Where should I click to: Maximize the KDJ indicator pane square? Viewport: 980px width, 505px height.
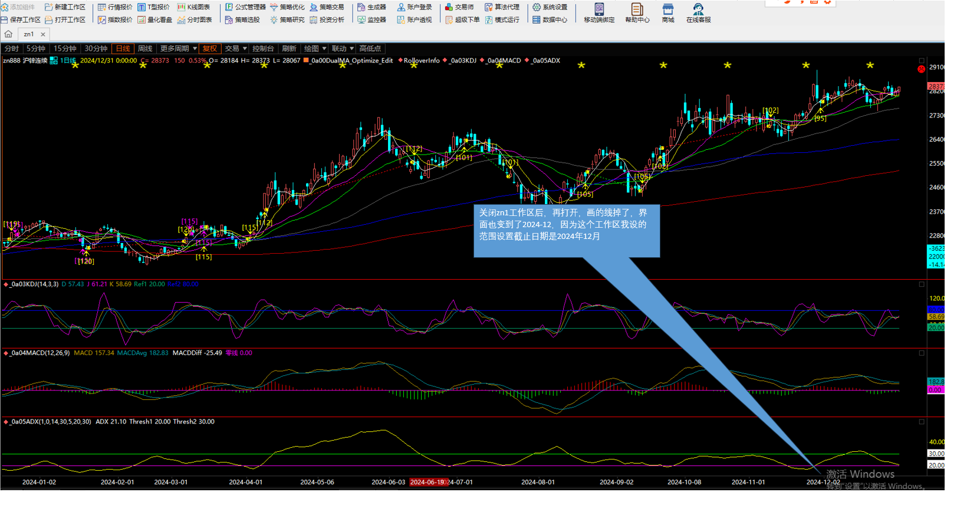point(922,284)
